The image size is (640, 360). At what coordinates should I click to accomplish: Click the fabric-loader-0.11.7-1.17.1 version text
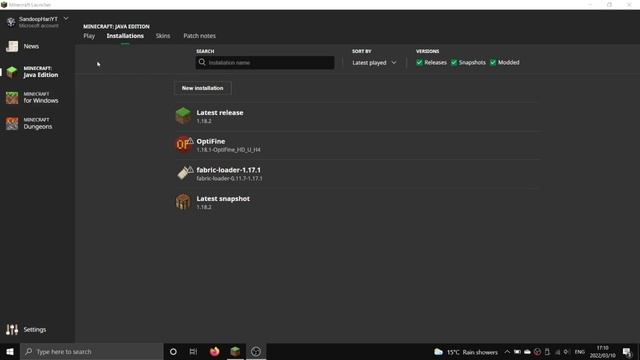[x=229, y=178]
